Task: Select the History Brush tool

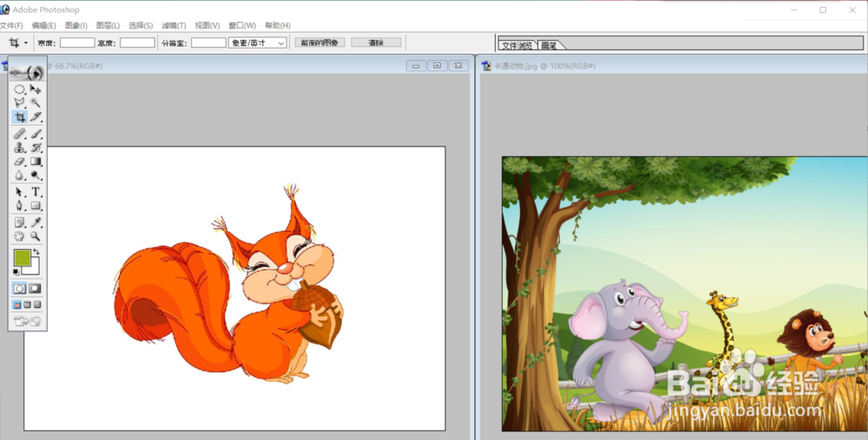Action: (x=36, y=148)
